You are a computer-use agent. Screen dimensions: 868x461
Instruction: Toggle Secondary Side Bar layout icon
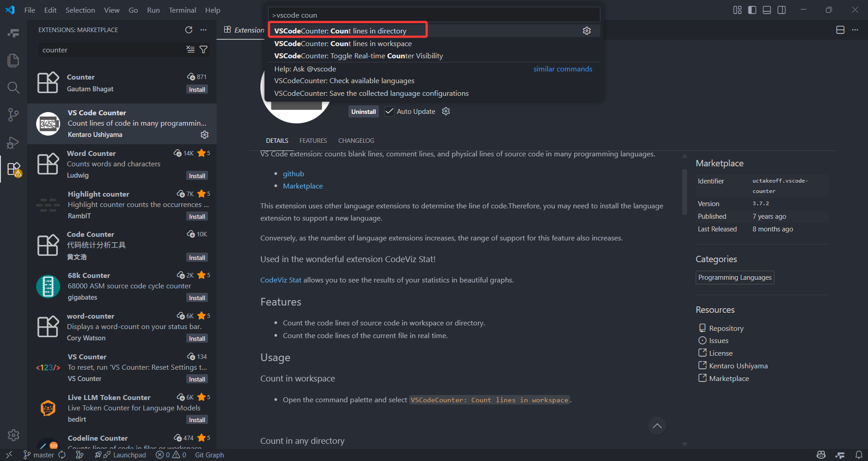click(x=781, y=10)
